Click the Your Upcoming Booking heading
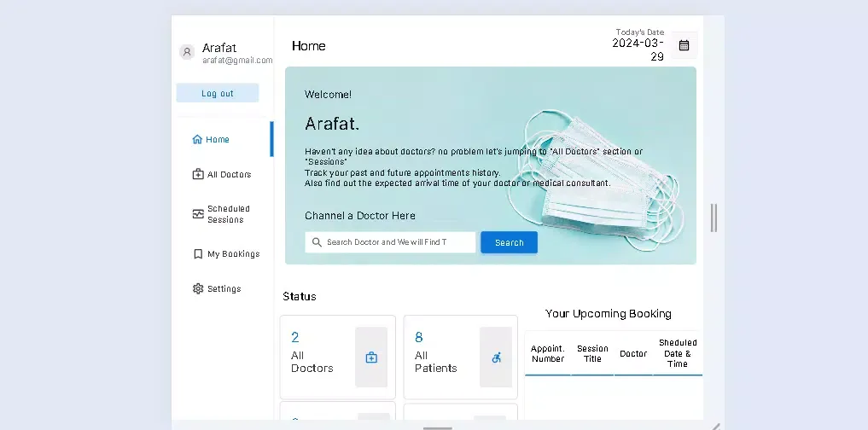The height and width of the screenshot is (430, 868). pos(609,314)
